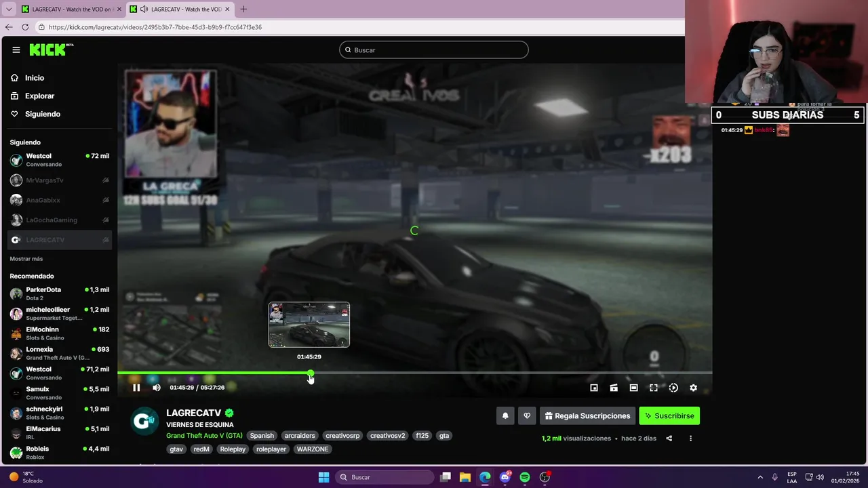Select the arcraiders tag
This screenshot has height=488, width=868.
coord(300,436)
